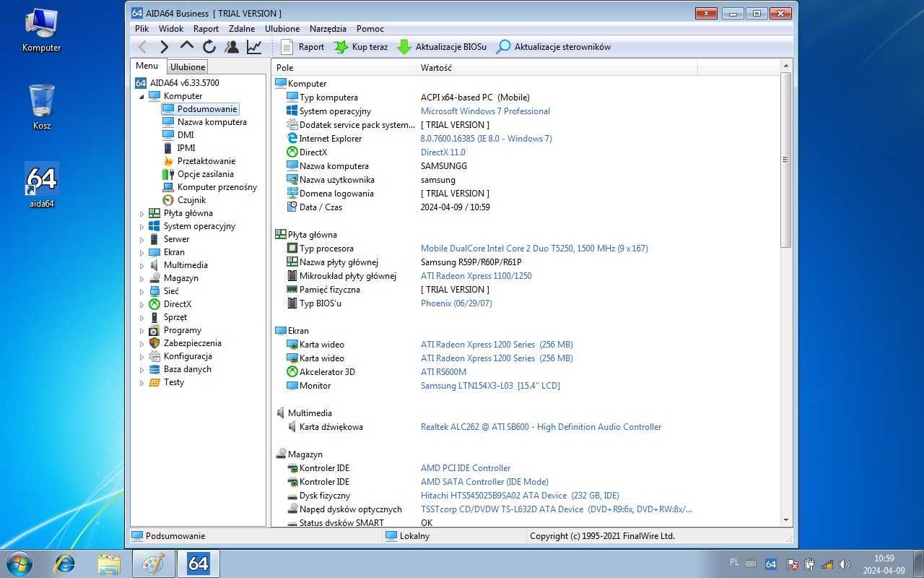The image size is (924, 578).
Task: Open the Windows Start menu
Action: point(18,563)
